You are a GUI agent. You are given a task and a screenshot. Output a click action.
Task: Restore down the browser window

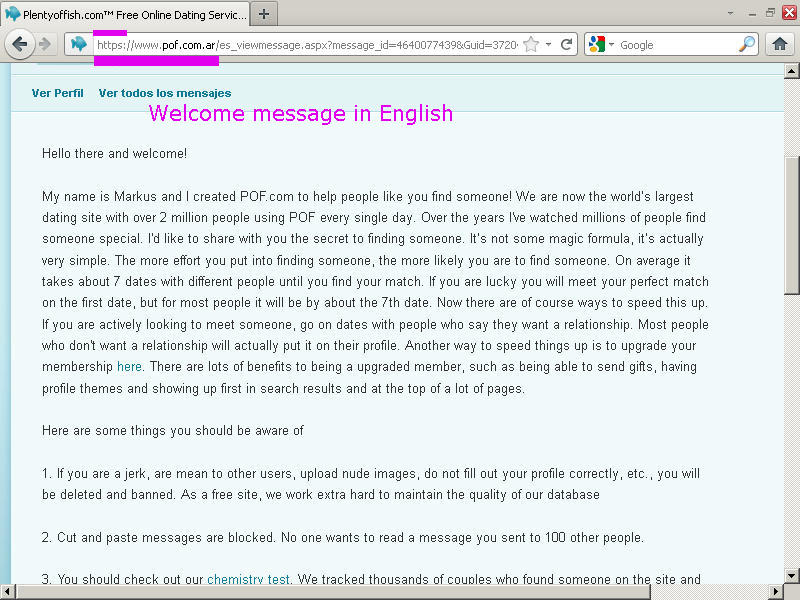(x=770, y=13)
